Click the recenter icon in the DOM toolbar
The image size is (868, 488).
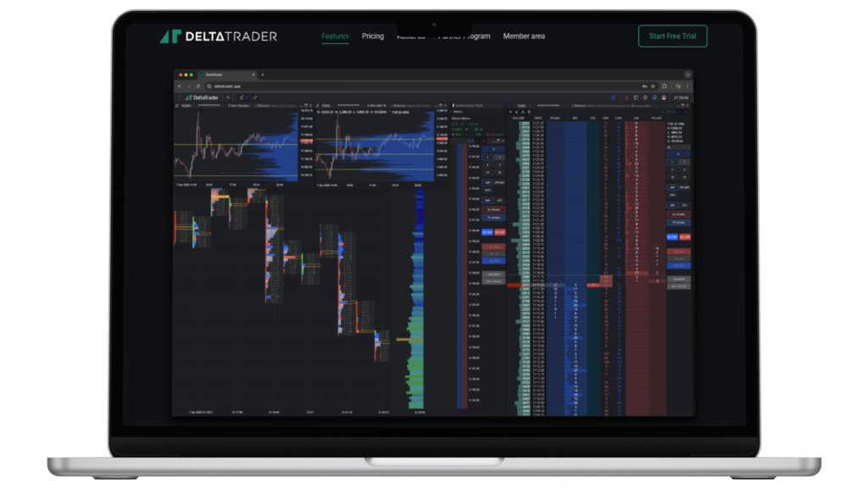[510, 112]
